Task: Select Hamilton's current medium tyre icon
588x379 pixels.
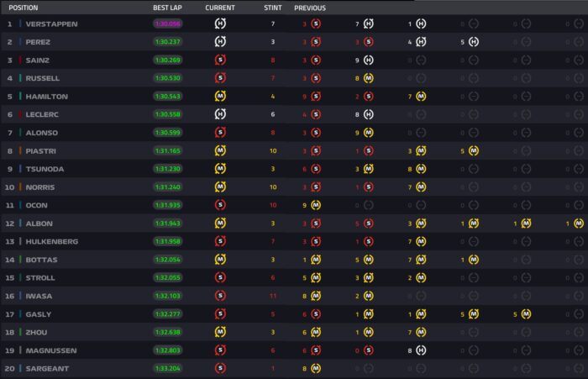Action: [x=220, y=96]
